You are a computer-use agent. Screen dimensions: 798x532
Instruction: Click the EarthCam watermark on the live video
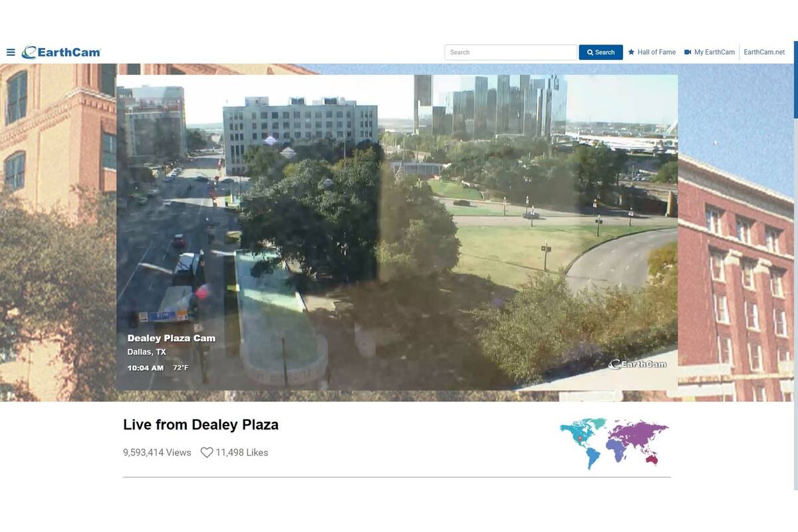click(638, 364)
